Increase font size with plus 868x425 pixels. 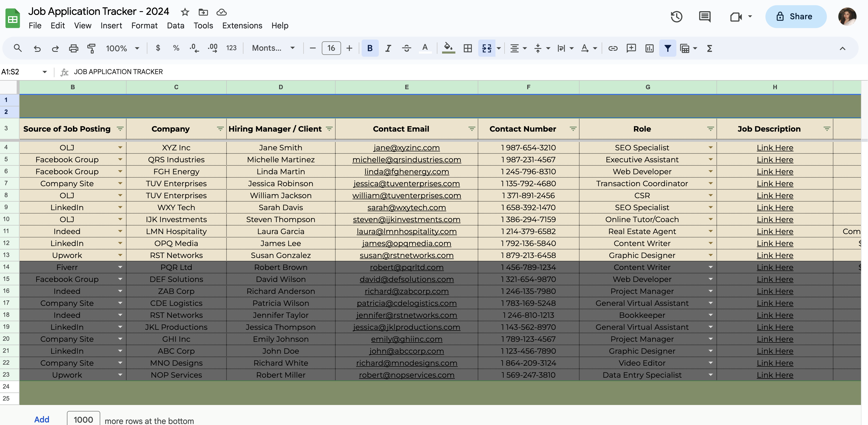[x=349, y=48]
